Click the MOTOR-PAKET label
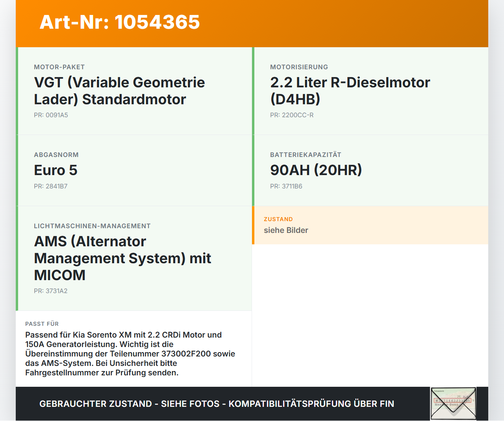 click(x=59, y=67)
